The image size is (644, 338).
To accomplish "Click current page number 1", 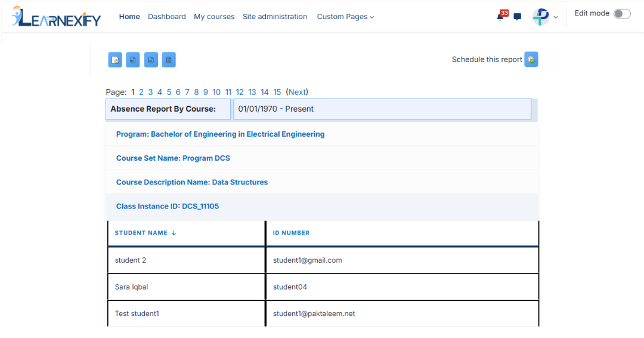I will [x=132, y=92].
